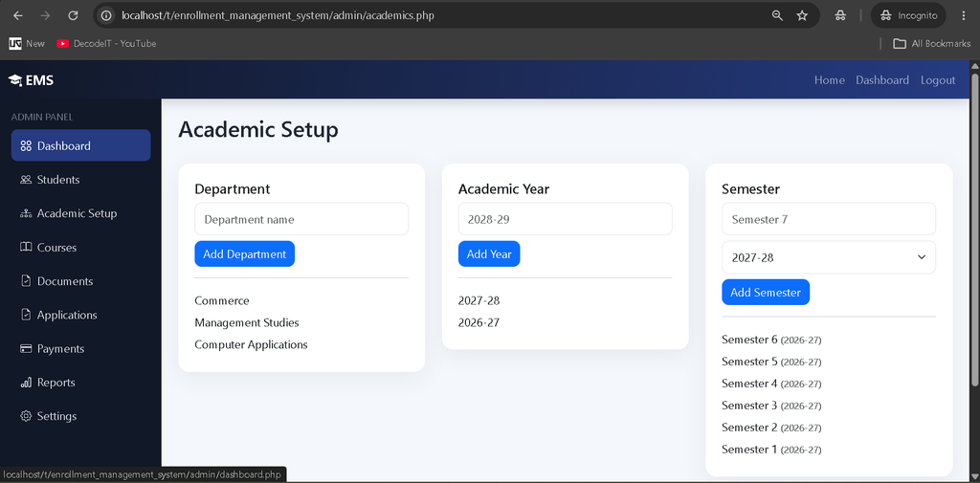The image size is (980, 483).
Task: Open Settings in the admin sidebar
Action: (80, 416)
